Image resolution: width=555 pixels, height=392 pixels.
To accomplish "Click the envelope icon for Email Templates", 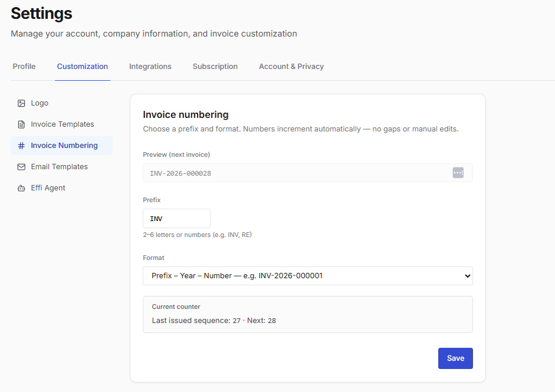I will point(21,167).
